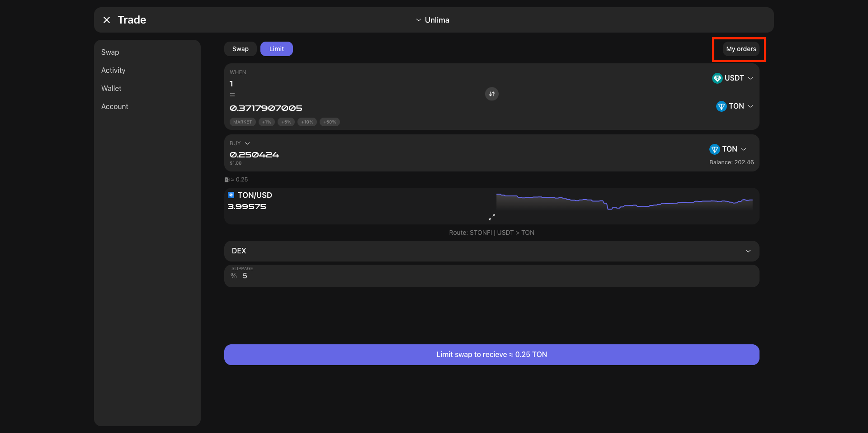Open Activity in the sidebar
Image resolution: width=868 pixels, height=433 pixels.
113,70
